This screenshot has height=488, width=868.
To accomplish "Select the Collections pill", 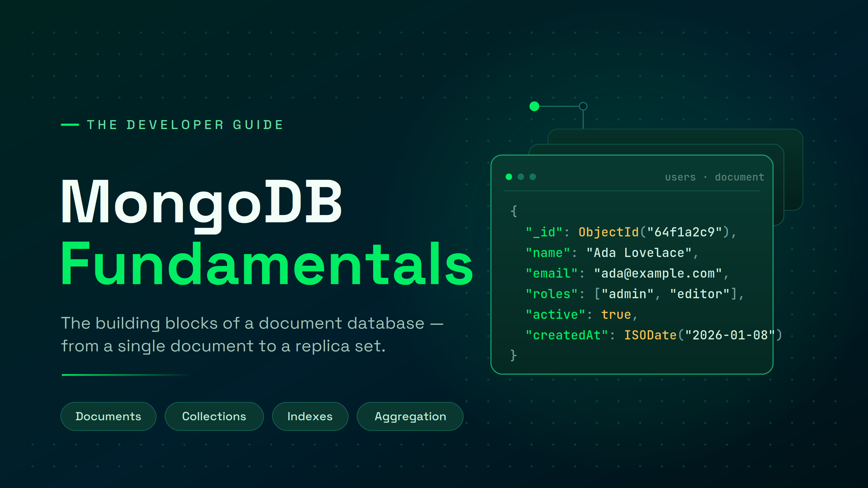I will 214,416.
